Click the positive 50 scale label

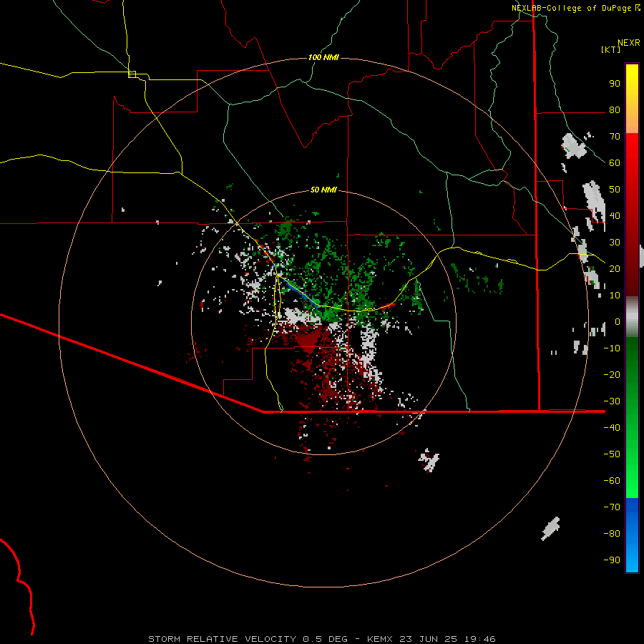coord(615,190)
